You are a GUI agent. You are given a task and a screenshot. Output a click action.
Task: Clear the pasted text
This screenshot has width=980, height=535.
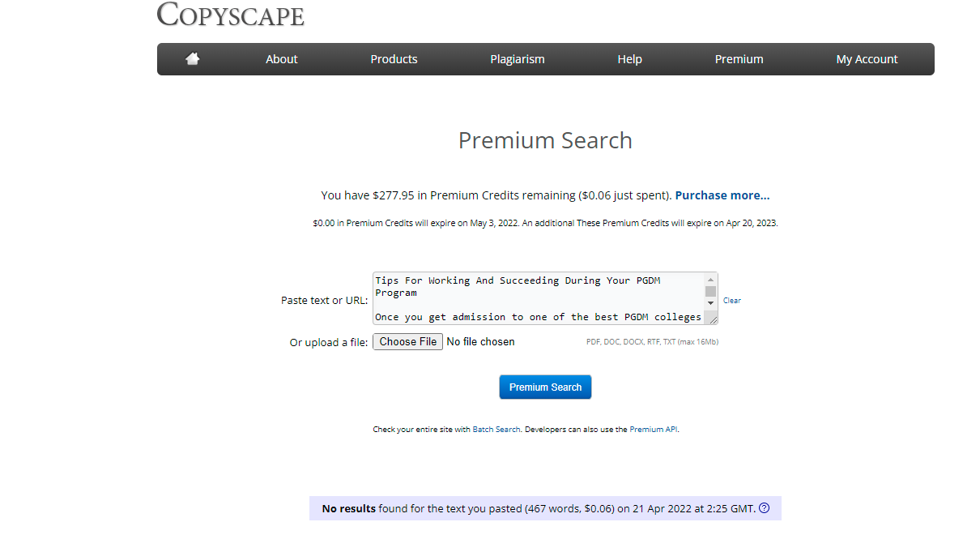pyautogui.click(x=731, y=300)
